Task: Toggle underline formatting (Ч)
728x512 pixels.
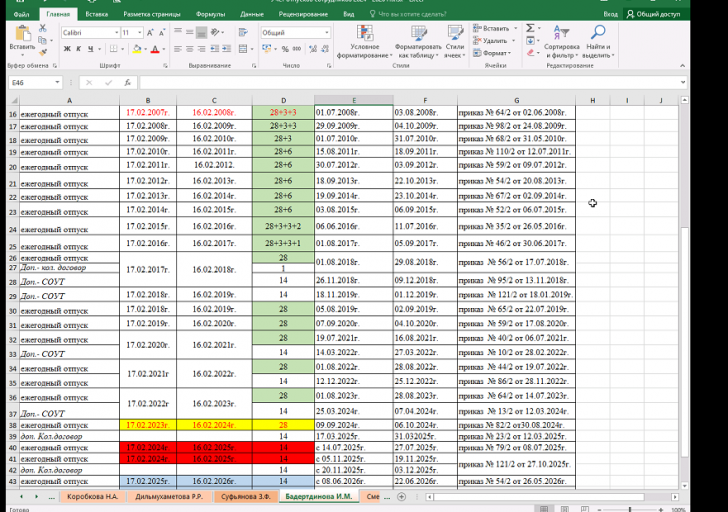Action: (91, 49)
